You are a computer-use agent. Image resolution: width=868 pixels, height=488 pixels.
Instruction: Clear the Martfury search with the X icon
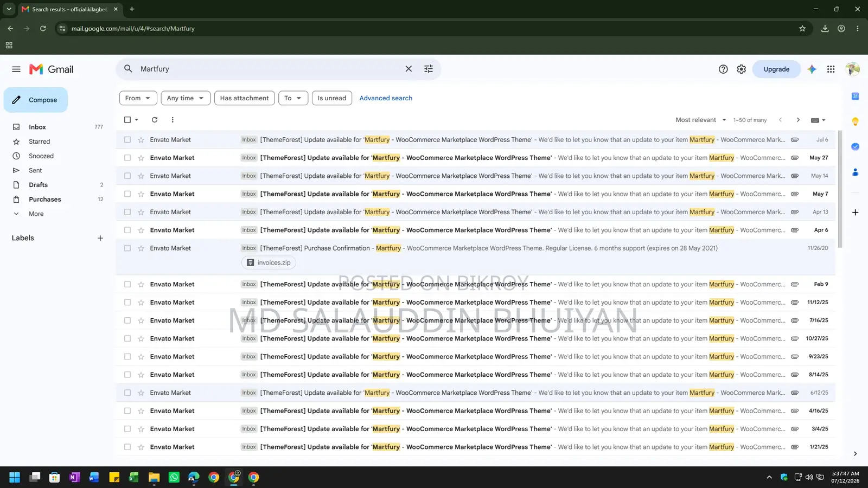click(409, 69)
